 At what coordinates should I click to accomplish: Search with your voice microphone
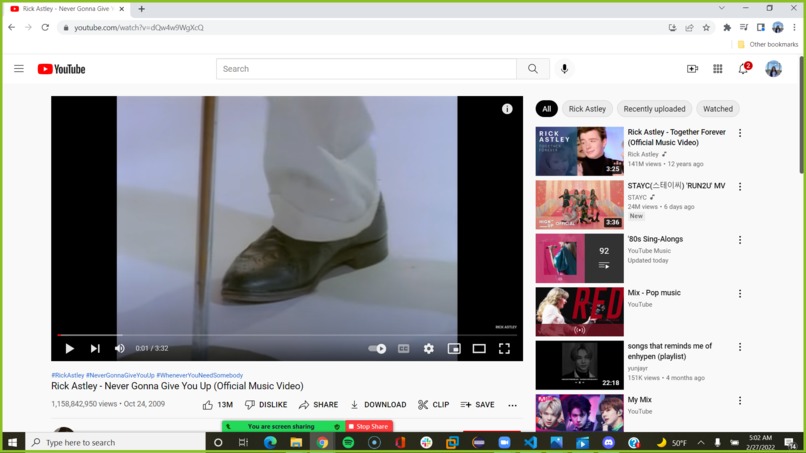[564, 69]
